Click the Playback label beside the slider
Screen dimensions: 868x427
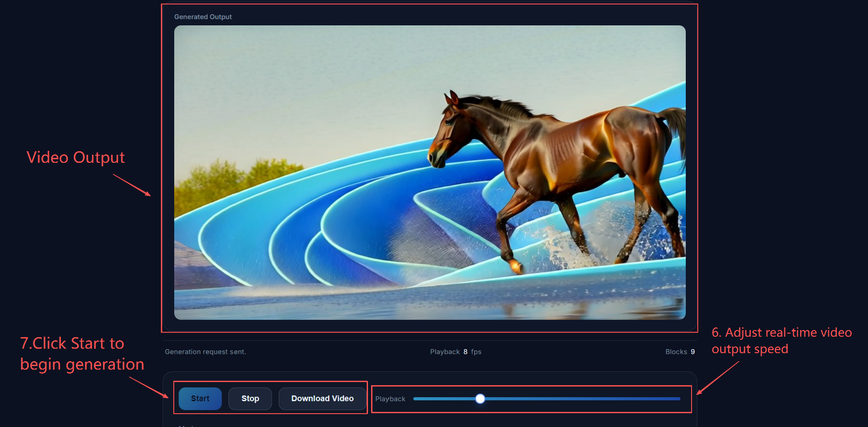tap(390, 399)
